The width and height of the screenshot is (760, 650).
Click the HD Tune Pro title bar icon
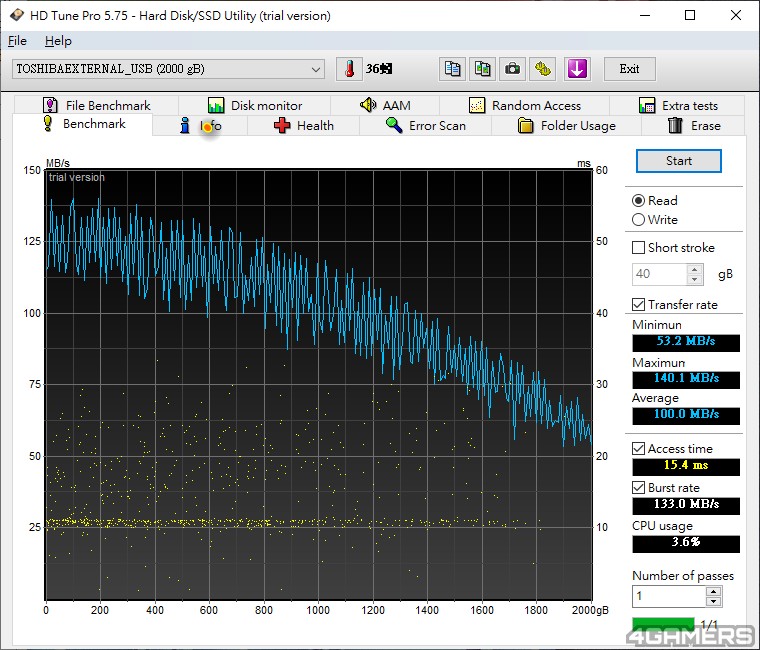[16, 15]
